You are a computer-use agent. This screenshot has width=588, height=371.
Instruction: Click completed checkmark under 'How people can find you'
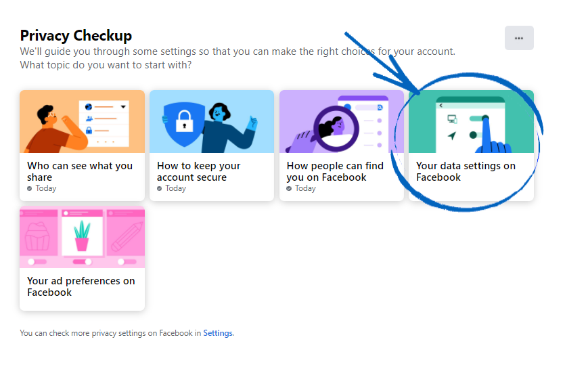point(289,189)
